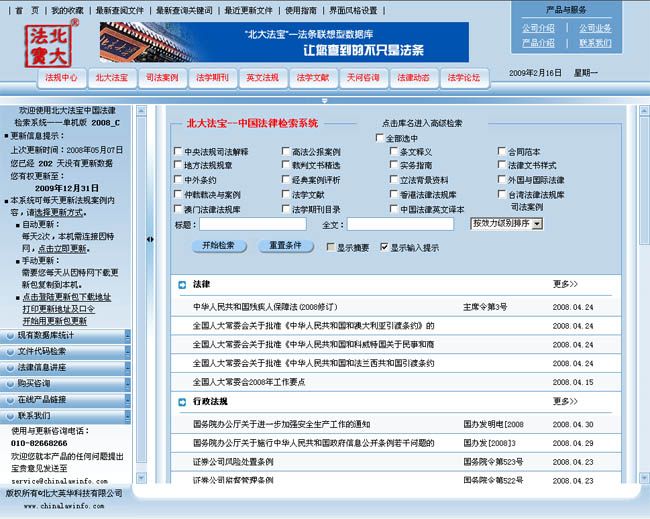The height and width of the screenshot is (519, 650).
Task: Check 合同范本 checkbox
Action: [x=502, y=151]
